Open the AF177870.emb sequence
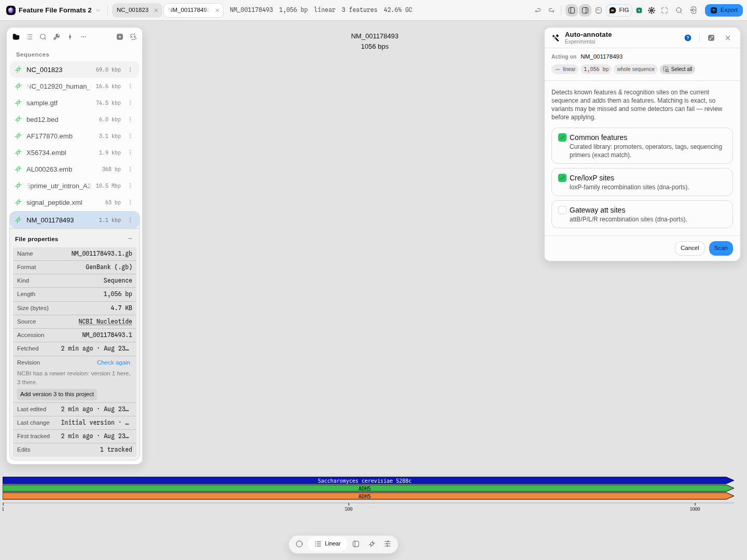 [x=75, y=136]
